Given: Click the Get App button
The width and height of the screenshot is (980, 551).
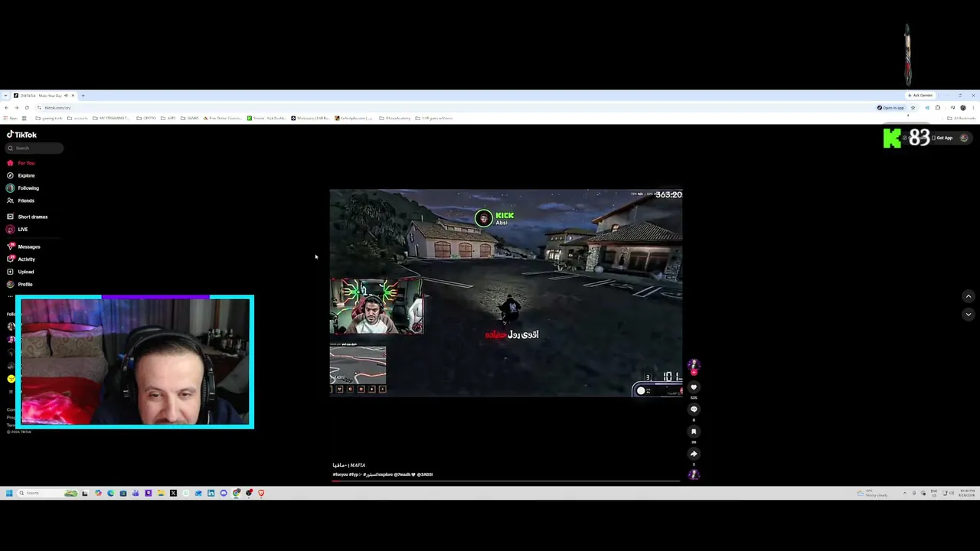Looking at the screenshot, I should click(942, 139).
